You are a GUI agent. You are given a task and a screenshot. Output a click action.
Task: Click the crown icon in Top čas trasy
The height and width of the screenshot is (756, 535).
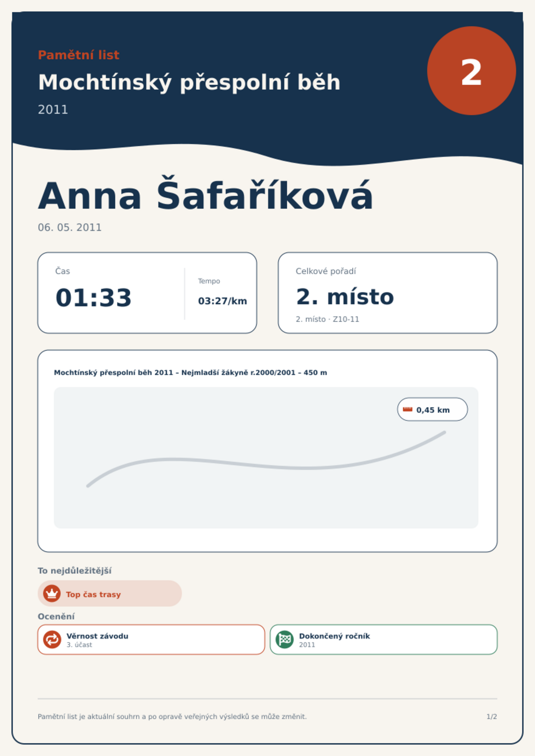click(52, 593)
